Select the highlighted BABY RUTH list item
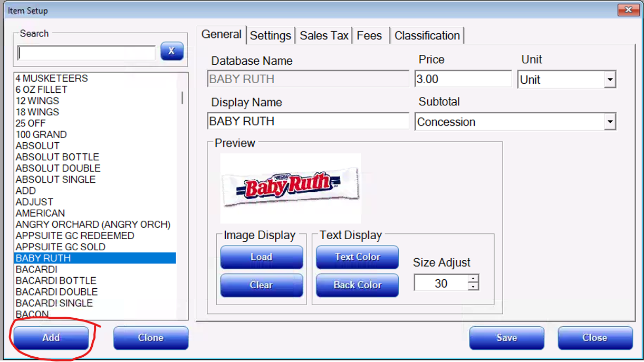This screenshot has height=362, width=644. [95, 258]
